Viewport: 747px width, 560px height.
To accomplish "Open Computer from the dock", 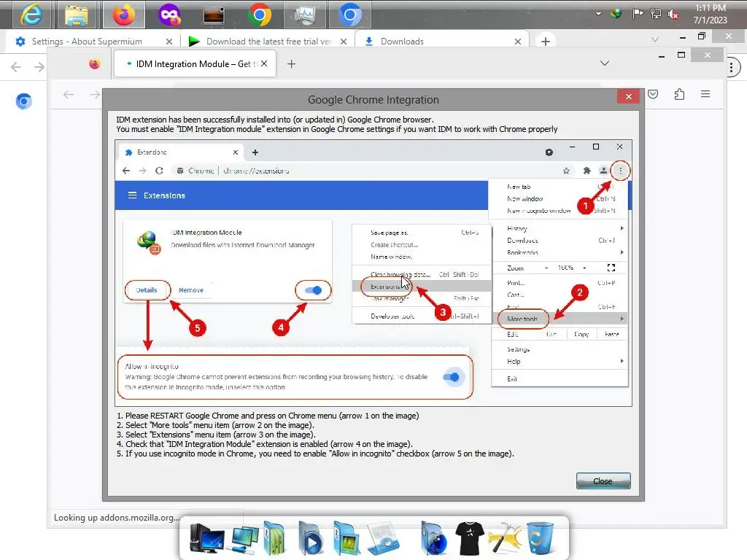I will pyautogui.click(x=206, y=539).
